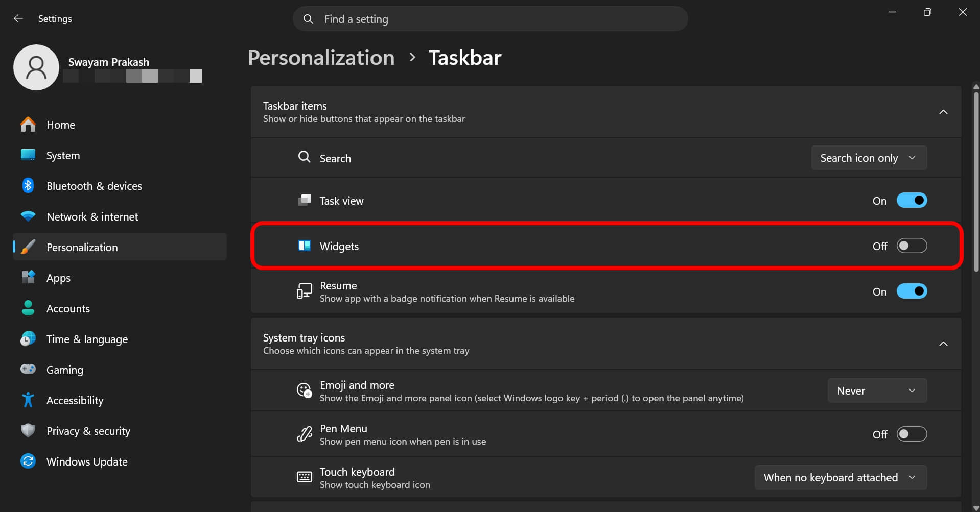Click the Network wifi icon
This screenshot has height=512, width=980.
[28, 216]
